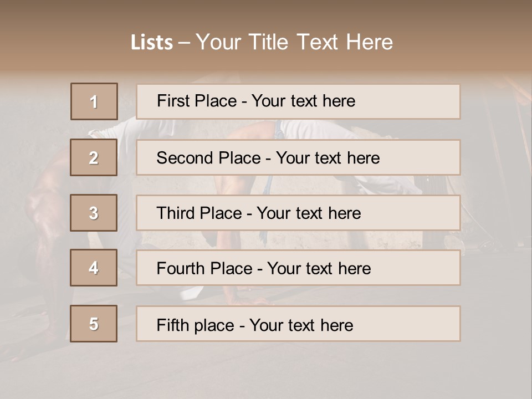This screenshot has width=532, height=399.
Task: Click the number 1 box
Action: (94, 101)
